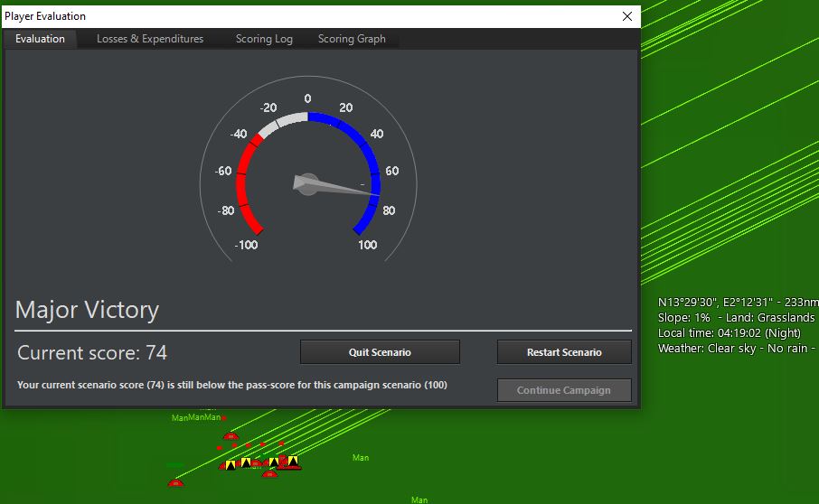Click the gauge label "-60"

pyautogui.click(x=223, y=171)
